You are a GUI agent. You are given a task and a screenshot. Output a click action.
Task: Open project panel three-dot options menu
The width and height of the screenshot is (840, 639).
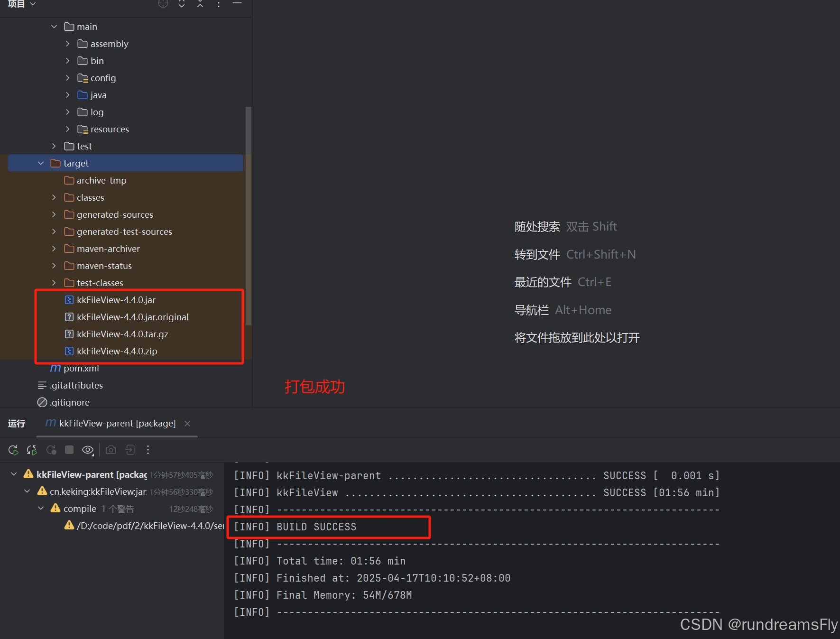[x=219, y=4]
